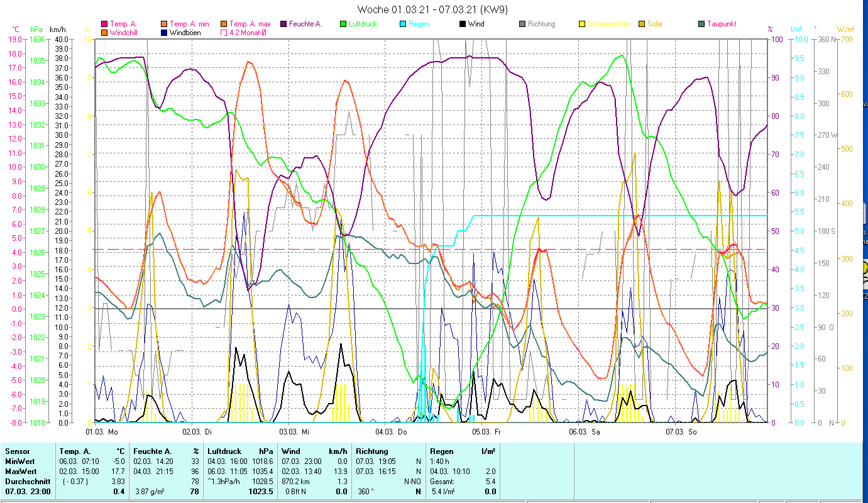Click the N-NO average direction value
This screenshot has height=503, width=868.
[412, 482]
